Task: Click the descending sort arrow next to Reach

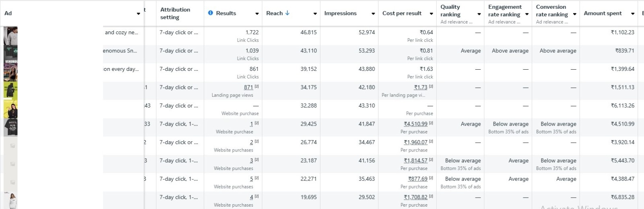Action: coord(287,13)
